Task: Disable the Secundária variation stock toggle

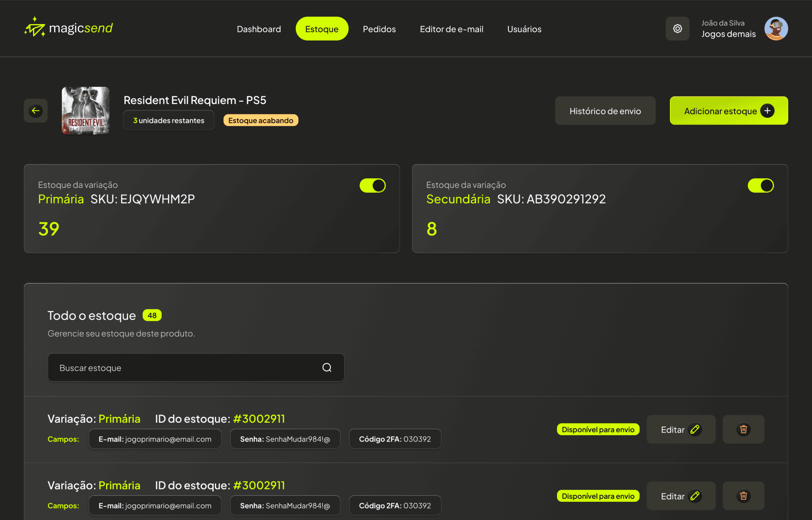Action: click(760, 185)
